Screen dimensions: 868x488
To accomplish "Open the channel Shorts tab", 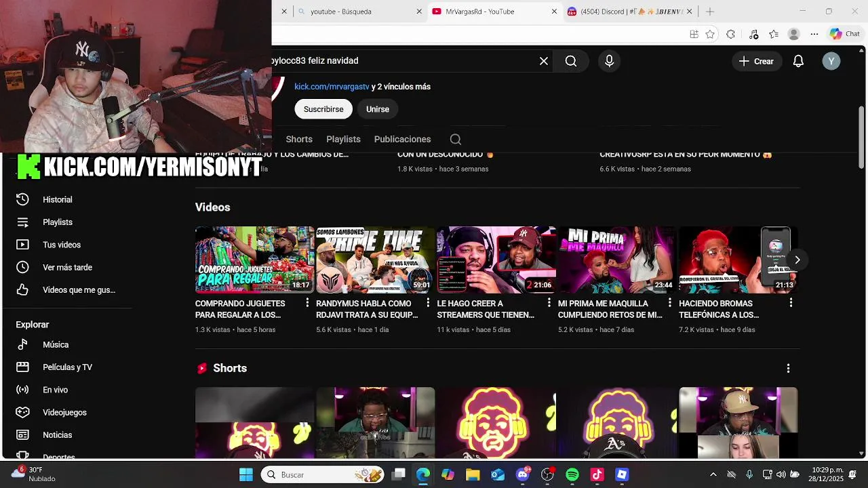I will (299, 139).
